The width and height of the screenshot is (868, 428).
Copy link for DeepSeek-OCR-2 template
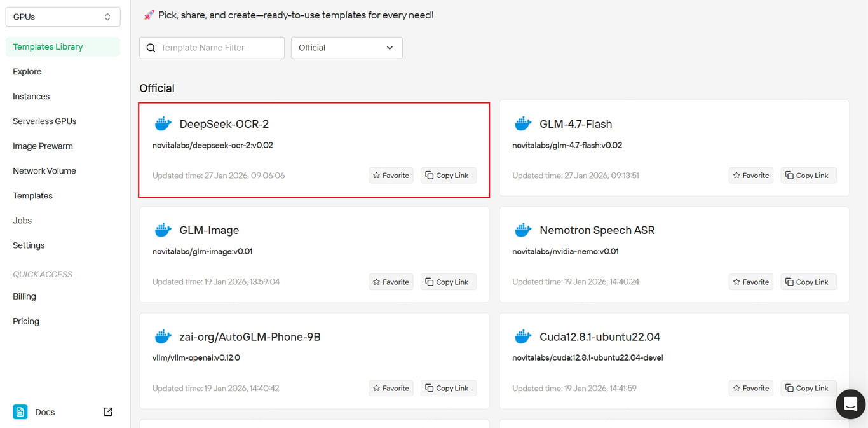[449, 176]
